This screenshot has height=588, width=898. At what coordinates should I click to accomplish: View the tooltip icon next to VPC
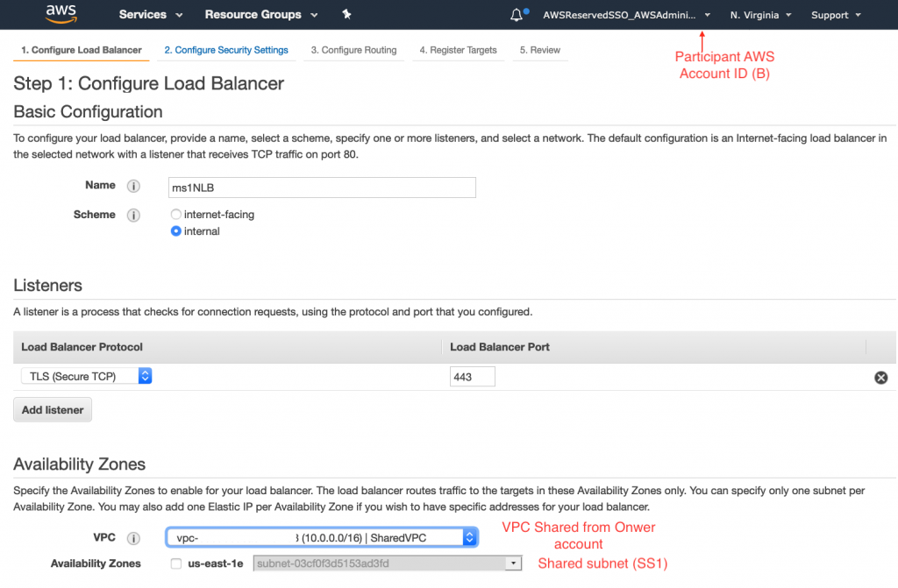click(132, 537)
